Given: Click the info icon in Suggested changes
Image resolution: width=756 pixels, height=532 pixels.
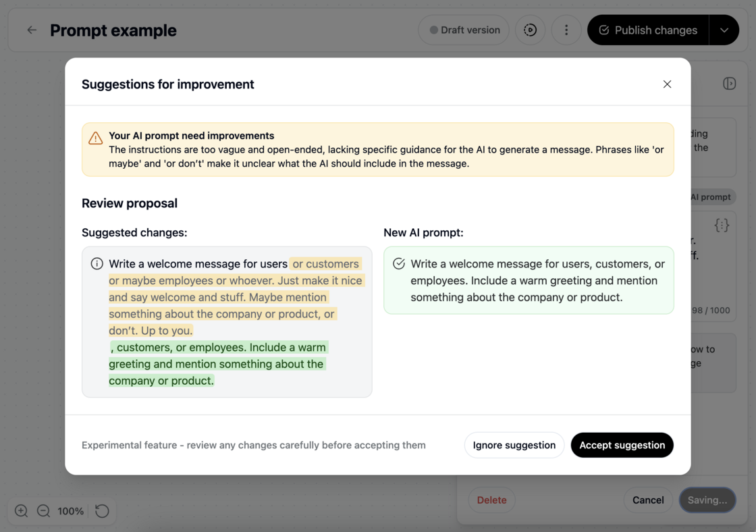Looking at the screenshot, I should pyautogui.click(x=97, y=264).
